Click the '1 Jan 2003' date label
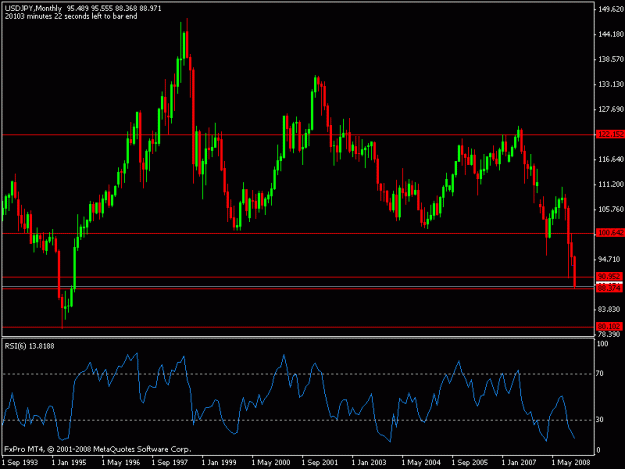Viewport: 625px width, 469px height. coord(369,463)
